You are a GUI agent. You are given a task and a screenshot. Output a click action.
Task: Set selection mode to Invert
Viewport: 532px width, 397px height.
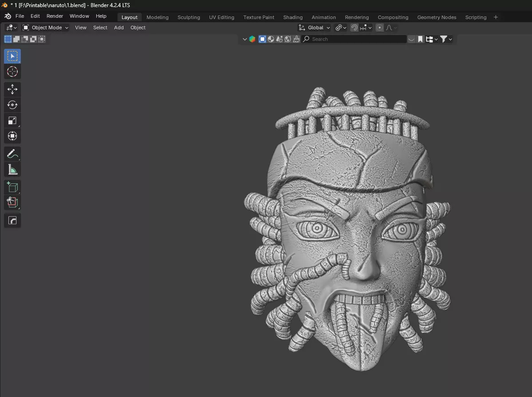click(33, 39)
